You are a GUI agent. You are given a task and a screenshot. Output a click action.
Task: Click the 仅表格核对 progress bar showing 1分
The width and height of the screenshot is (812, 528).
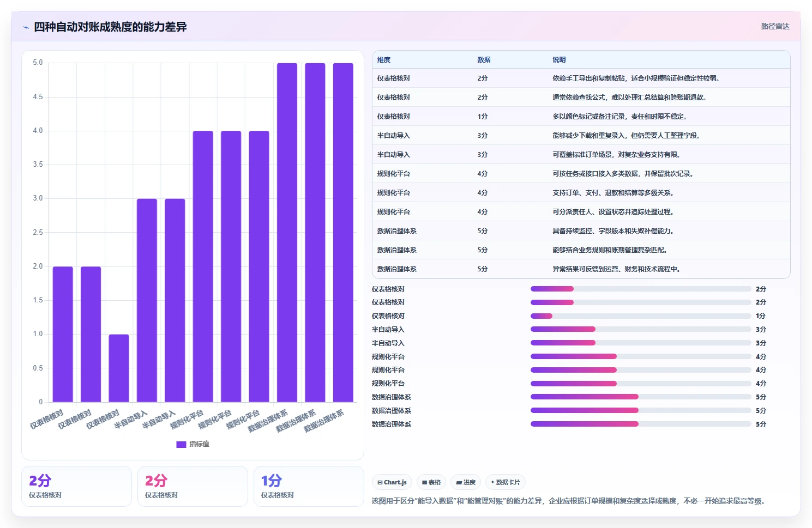tap(641, 316)
